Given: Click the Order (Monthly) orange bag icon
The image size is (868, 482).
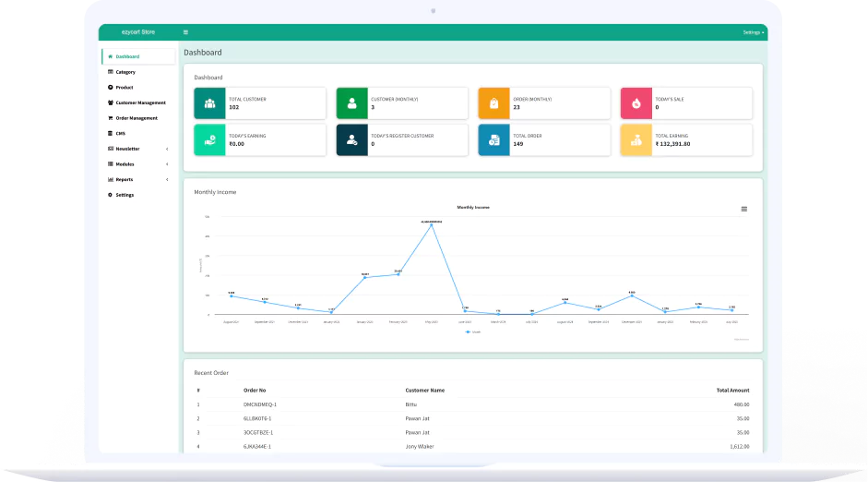Looking at the screenshot, I should pos(493,103).
